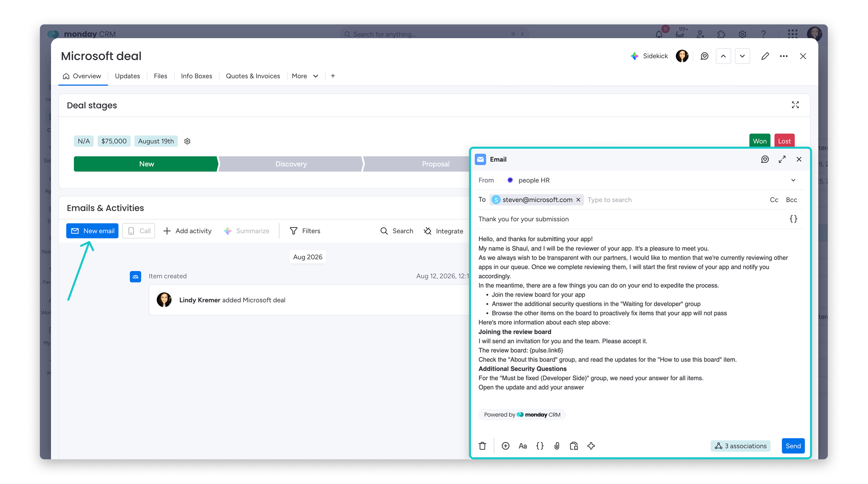The width and height of the screenshot is (868, 484).
Task: Open the Filters for activities
Action: click(305, 231)
